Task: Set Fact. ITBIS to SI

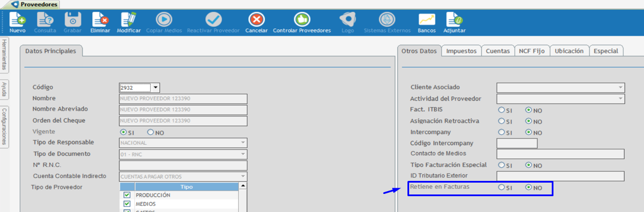Action: pyautogui.click(x=501, y=110)
